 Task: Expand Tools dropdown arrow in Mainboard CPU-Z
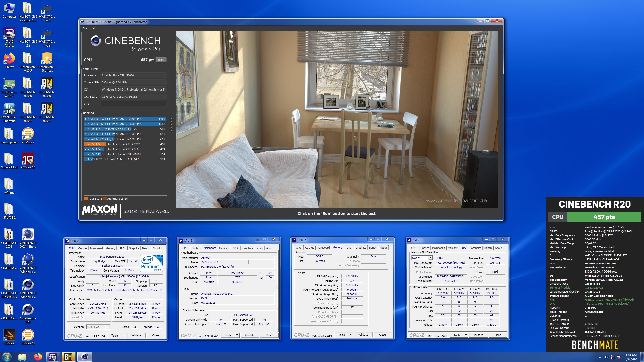[x=237, y=335]
